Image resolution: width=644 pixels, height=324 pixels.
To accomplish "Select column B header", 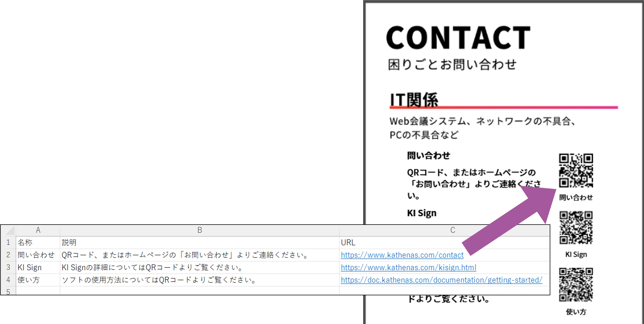I will 200,230.
